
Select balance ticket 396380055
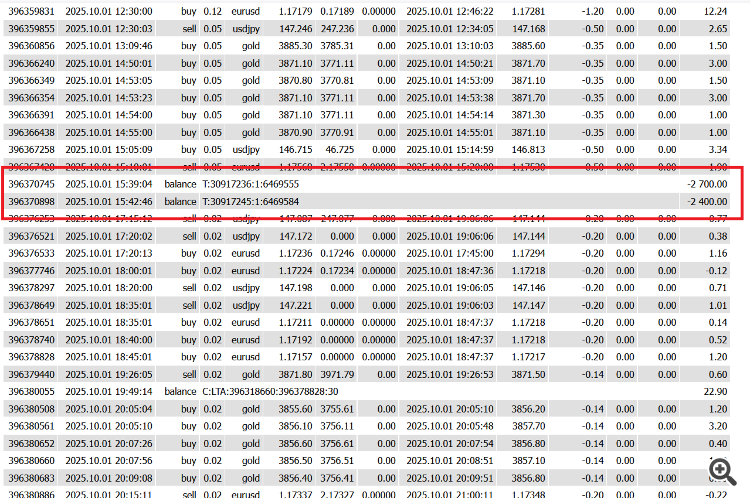32,391
